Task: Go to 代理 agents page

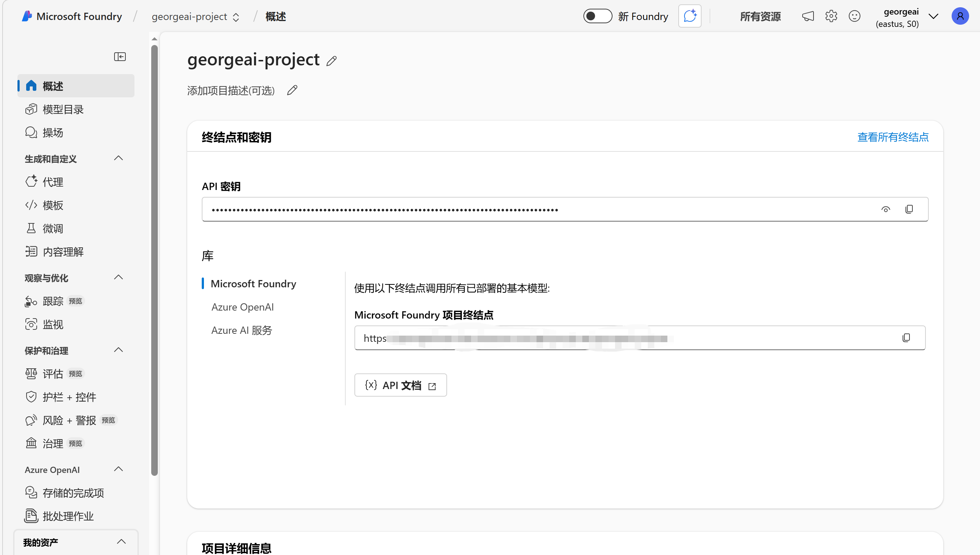Action: pyautogui.click(x=76, y=182)
